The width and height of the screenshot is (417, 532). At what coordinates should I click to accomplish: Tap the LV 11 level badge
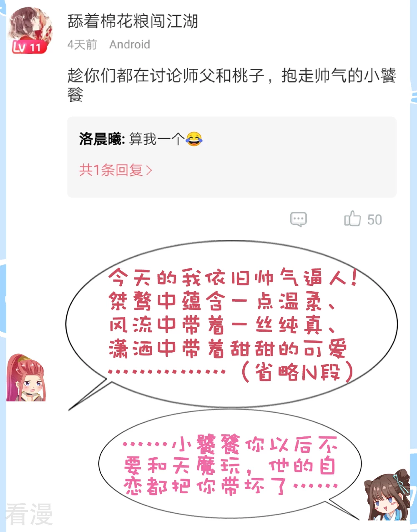[28, 47]
